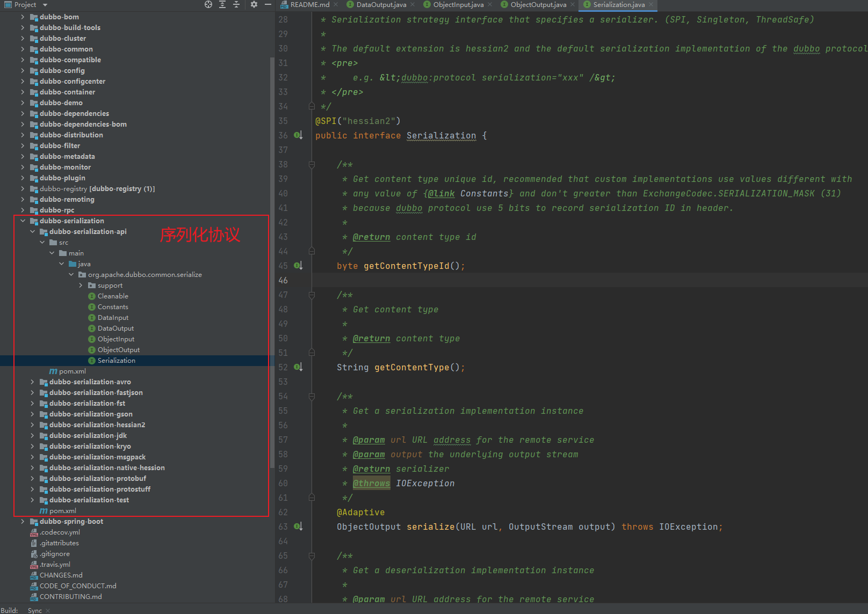This screenshot has height=614, width=868.
Task: Open the .travis.yml file
Action: pyautogui.click(x=55, y=565)
